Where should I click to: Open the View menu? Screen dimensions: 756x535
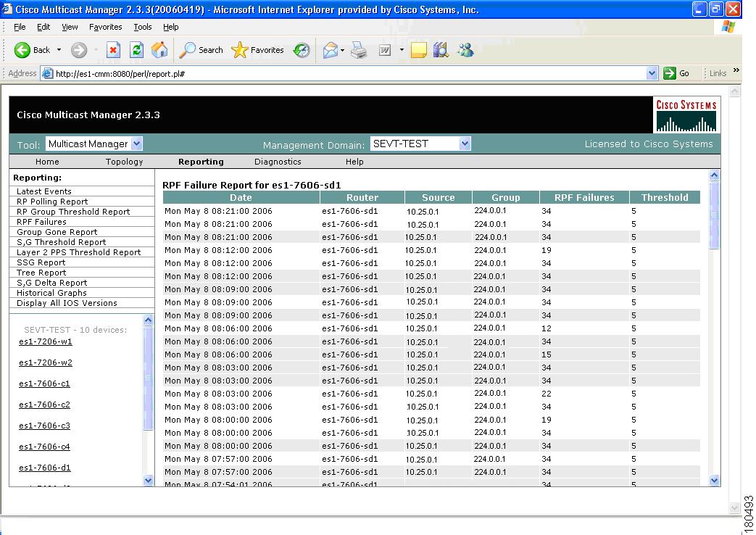(x=70, y=27)
